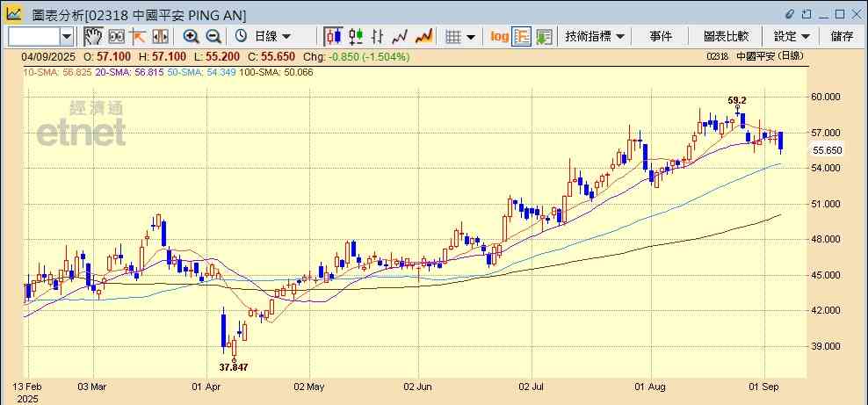Click the green volume panel icon
Viewport: 868px width, 405px height.
tap(544, 37)
